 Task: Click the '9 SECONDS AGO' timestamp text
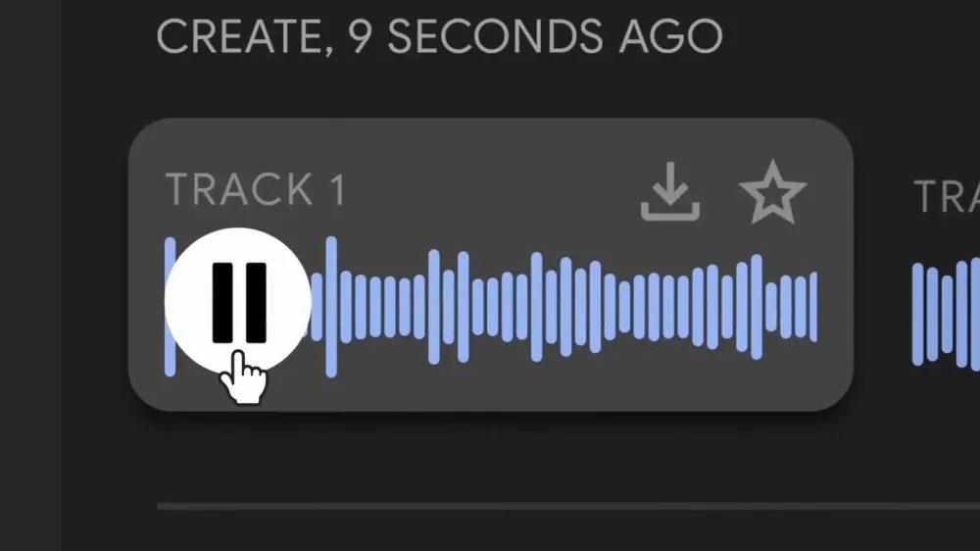point(535,36)
